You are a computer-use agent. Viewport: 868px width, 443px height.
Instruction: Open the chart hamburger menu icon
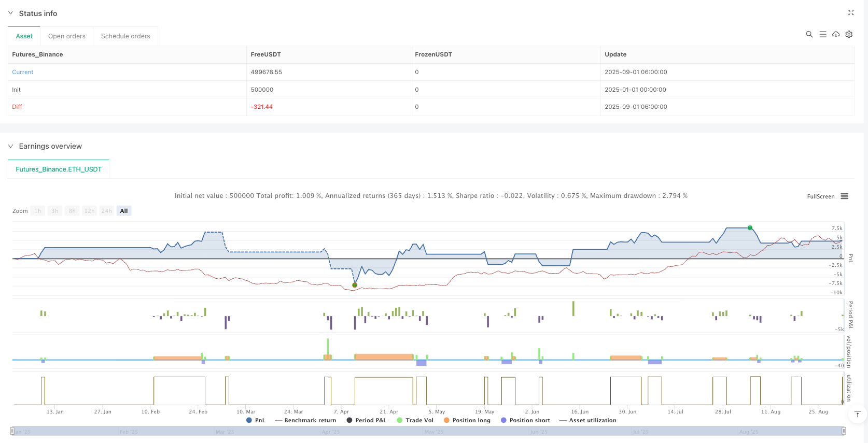click(x=845, y=196)
